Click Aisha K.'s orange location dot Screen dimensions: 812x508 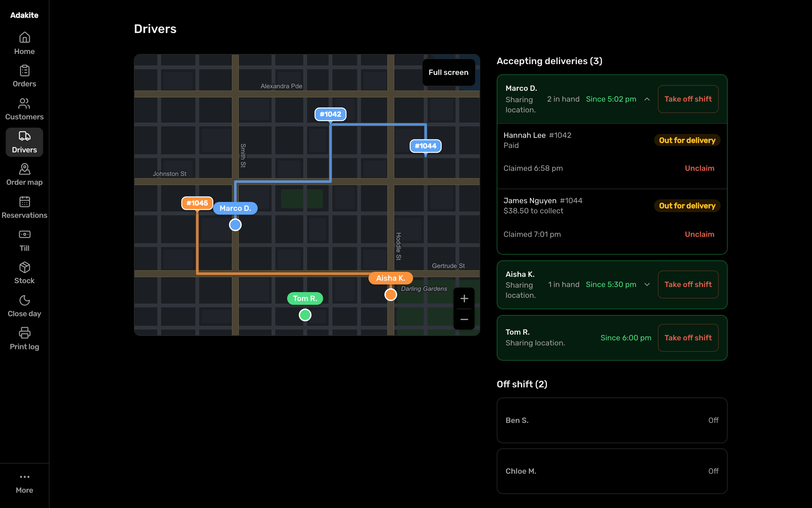390,295
